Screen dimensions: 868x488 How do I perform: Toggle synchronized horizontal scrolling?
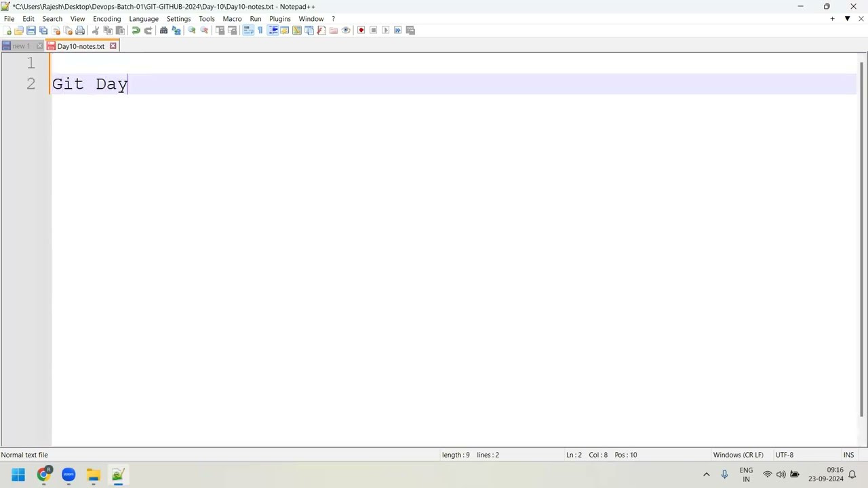click(232, 30)
